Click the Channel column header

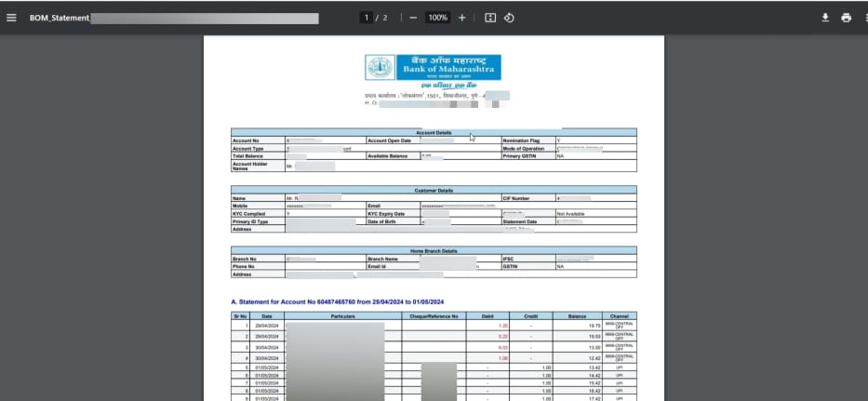(620, 316)
